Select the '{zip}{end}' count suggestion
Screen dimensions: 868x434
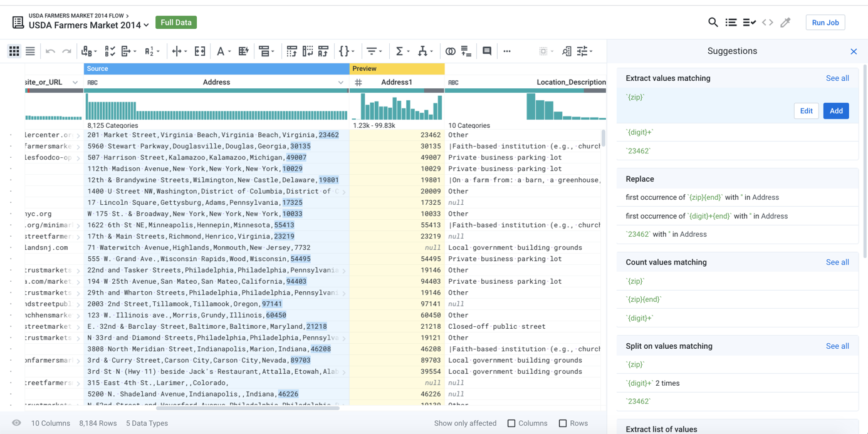643,299
